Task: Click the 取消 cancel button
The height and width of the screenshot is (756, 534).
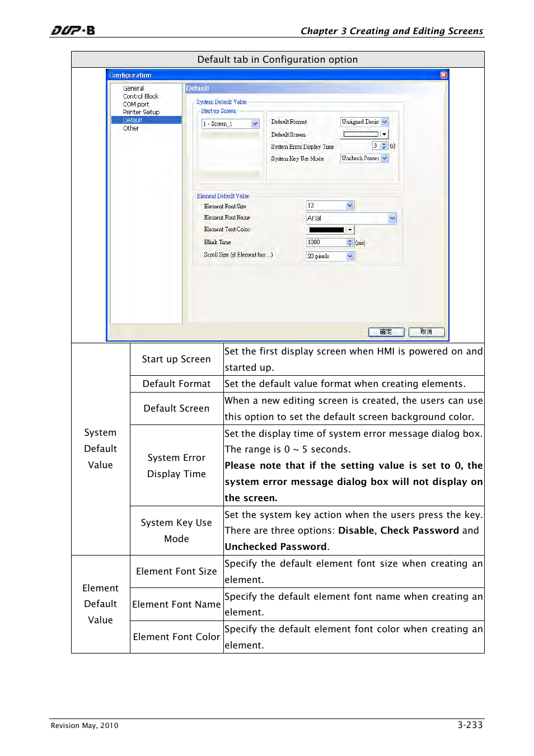Action: point(427,332)
